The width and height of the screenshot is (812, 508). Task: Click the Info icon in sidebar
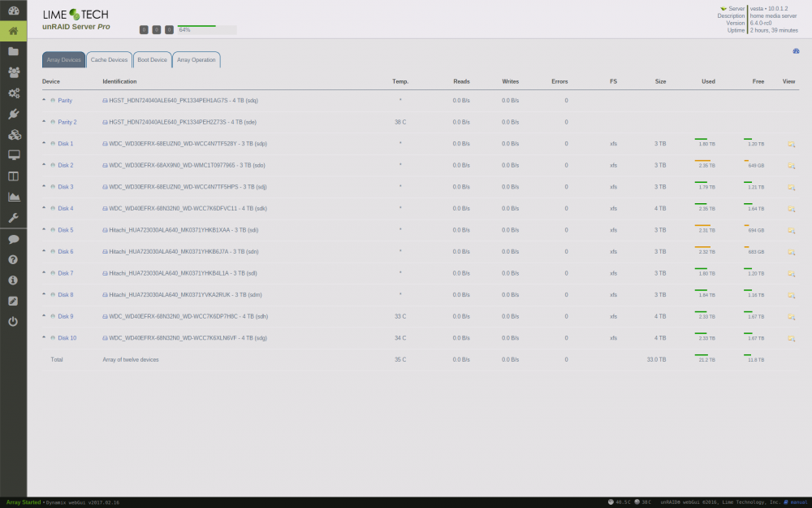[x=14, y=280]
